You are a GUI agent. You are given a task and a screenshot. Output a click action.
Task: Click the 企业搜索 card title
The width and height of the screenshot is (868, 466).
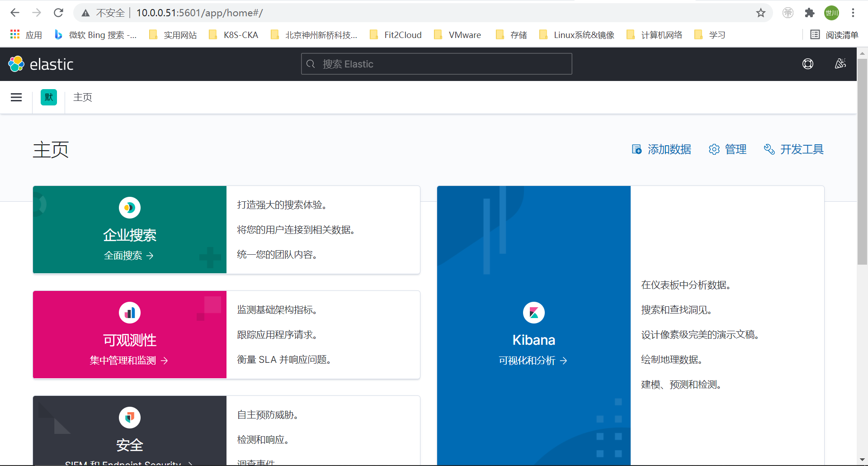130,235
